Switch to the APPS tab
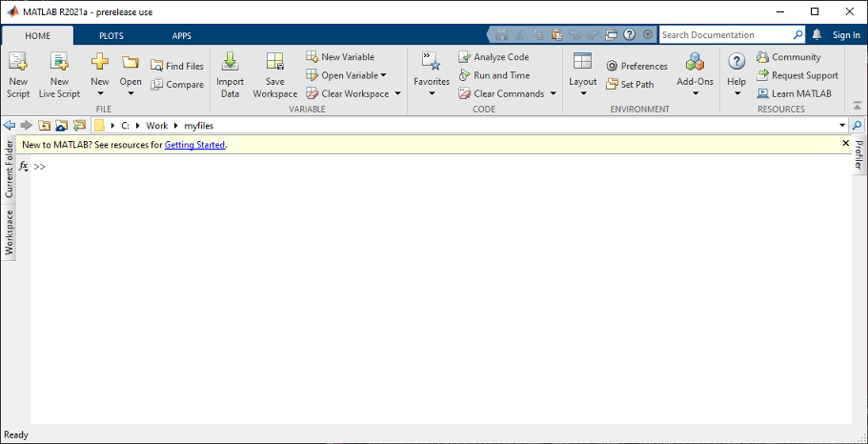 pos(182,35)
